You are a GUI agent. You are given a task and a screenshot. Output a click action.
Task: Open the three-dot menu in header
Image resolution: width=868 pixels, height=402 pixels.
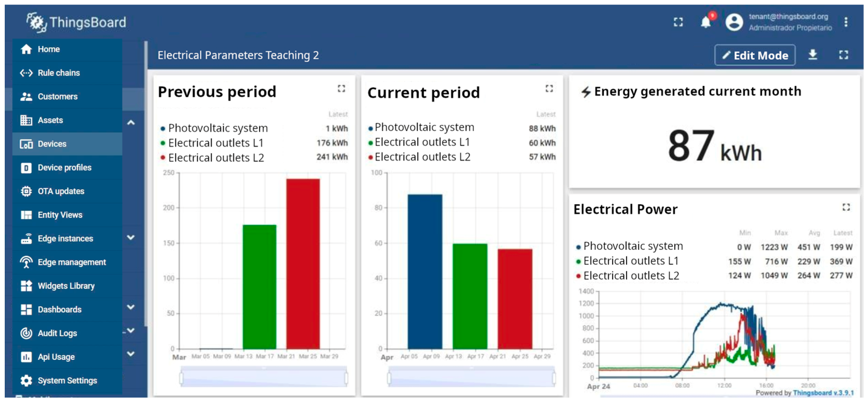(x=846, y=22)
